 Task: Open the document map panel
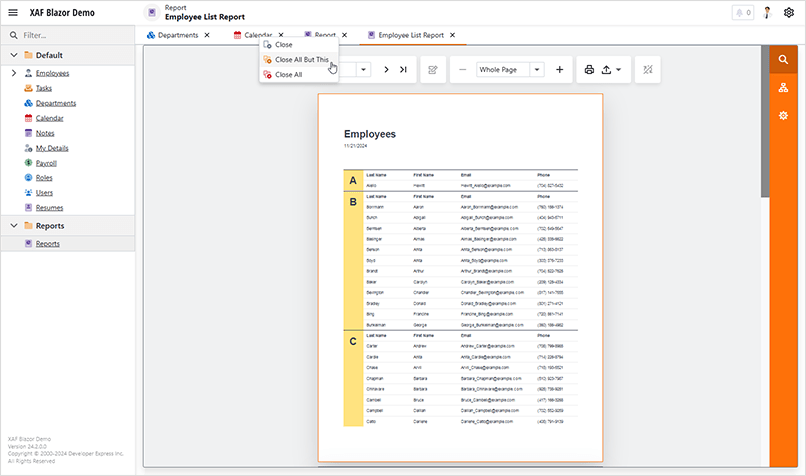coord(783,88)
